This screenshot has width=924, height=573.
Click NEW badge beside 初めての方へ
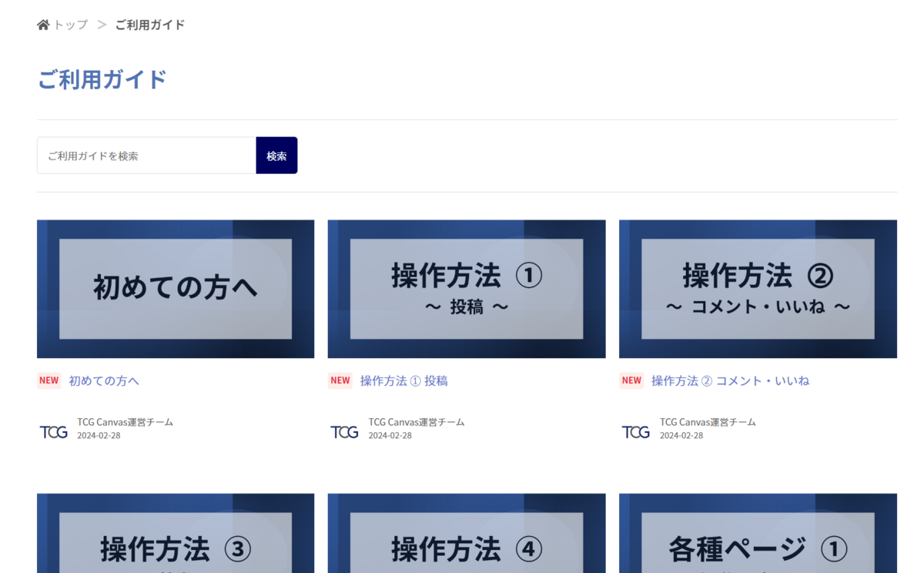coord(49,380)
